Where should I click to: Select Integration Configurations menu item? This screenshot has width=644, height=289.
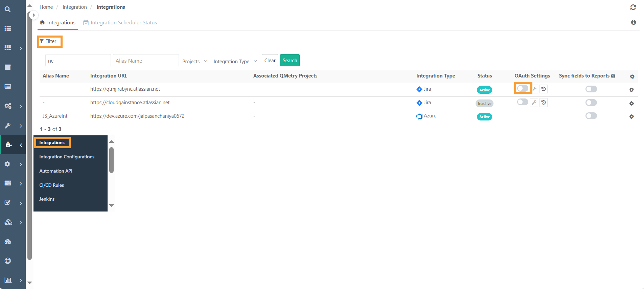tap(67, 157)
